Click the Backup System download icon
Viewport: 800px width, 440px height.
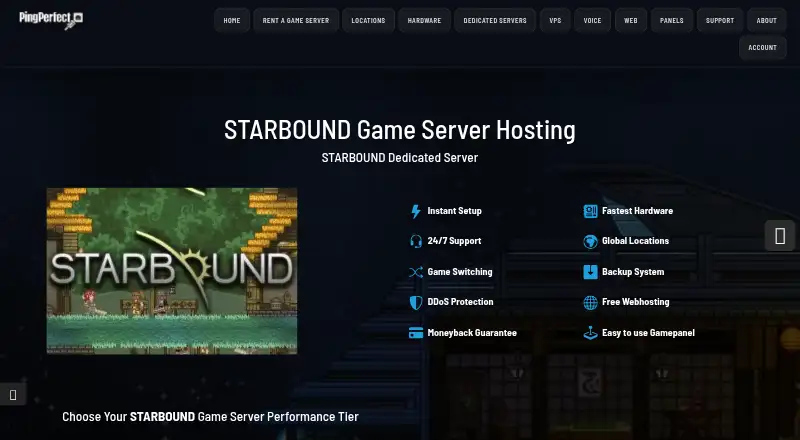click(x=590, y=272)
